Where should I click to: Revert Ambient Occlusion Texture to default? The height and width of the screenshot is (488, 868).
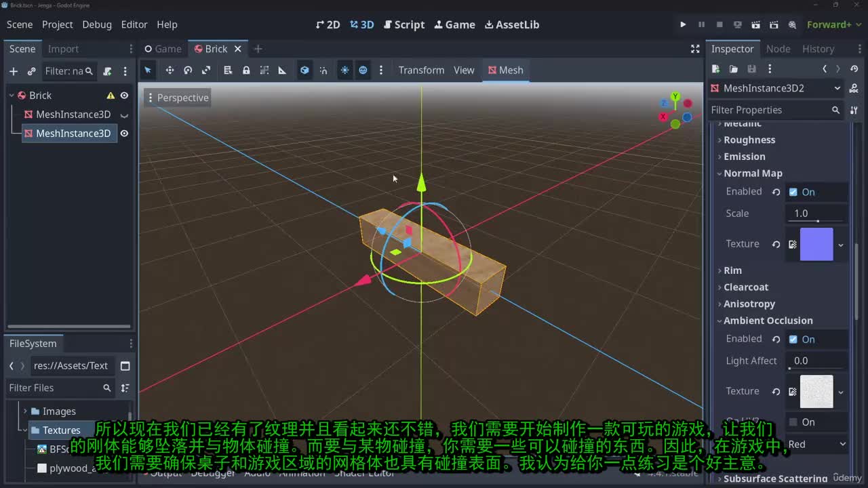(x=776, y=391)
